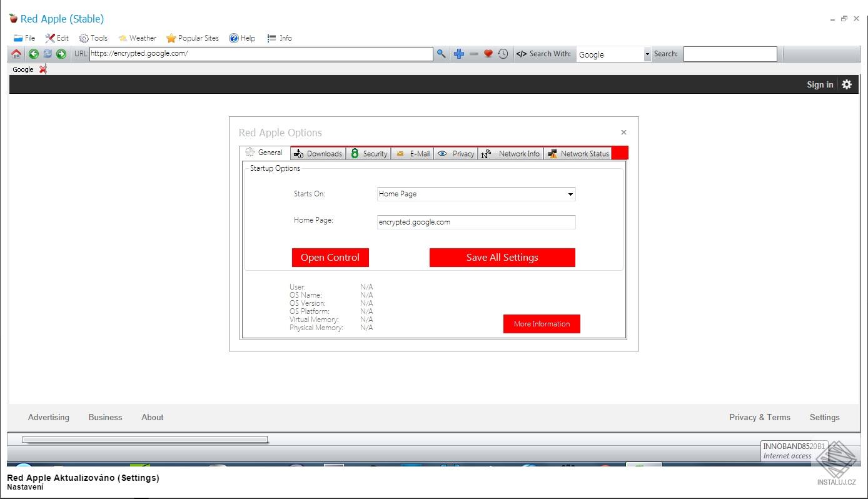Switch to the Downloads tab
Viewport: 868px width, 499px height.
[x=318, y=154]
